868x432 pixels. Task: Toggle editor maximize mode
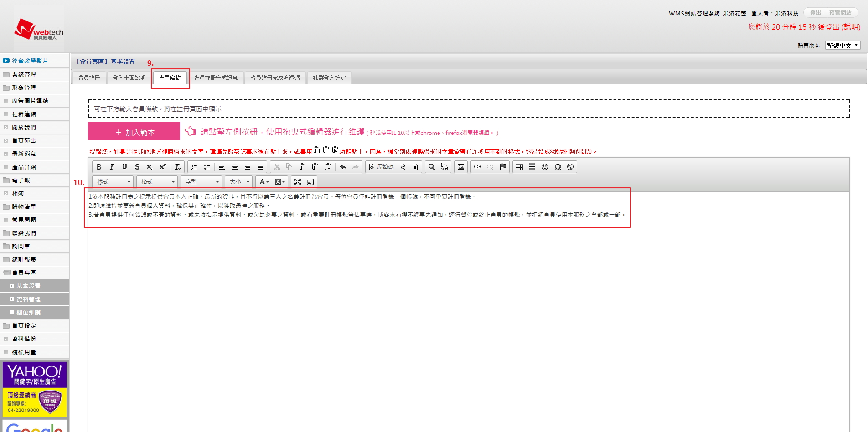pyautogui.click(x=298, y=182)
